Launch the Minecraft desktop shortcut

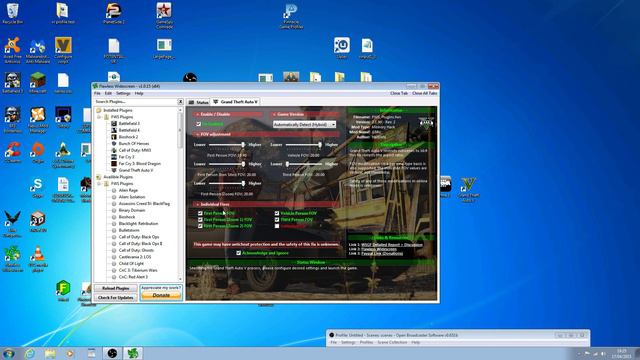(38, 83)
